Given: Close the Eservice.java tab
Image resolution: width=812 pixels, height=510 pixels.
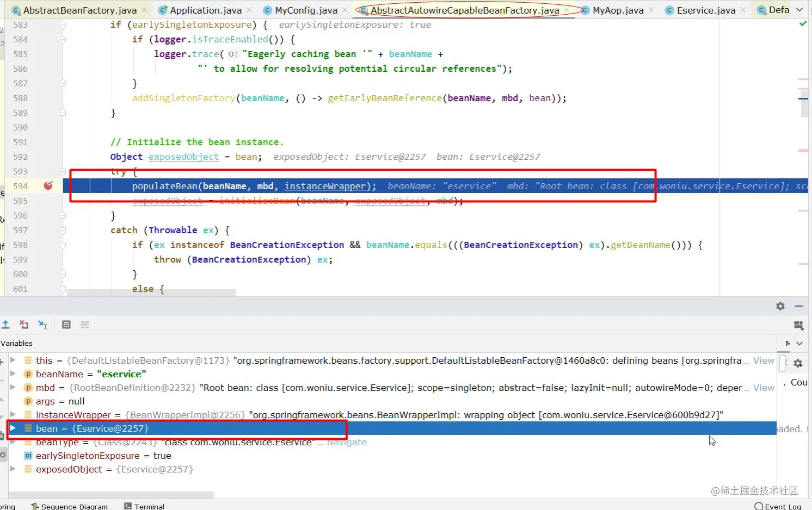Looking at the screenshot, I should pos(743,10).
